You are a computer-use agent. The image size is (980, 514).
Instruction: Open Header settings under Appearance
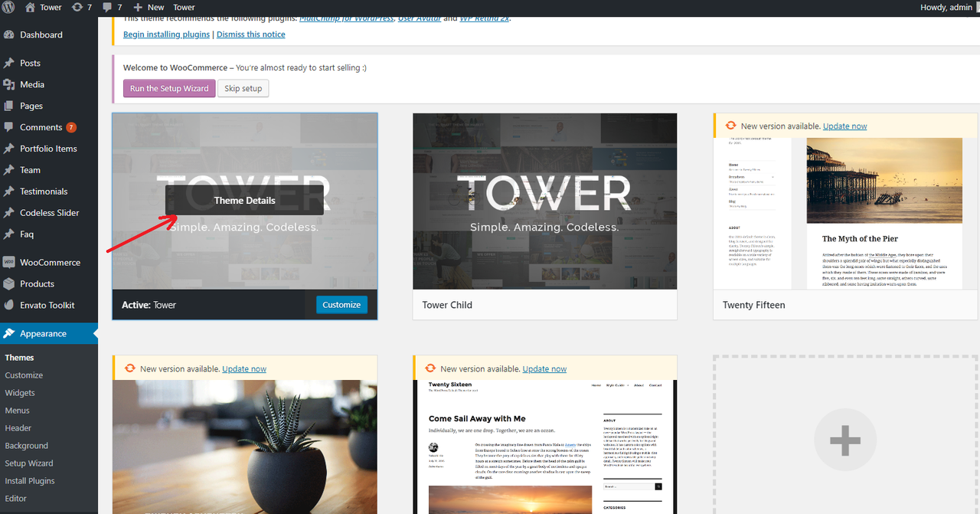(18, 428)
